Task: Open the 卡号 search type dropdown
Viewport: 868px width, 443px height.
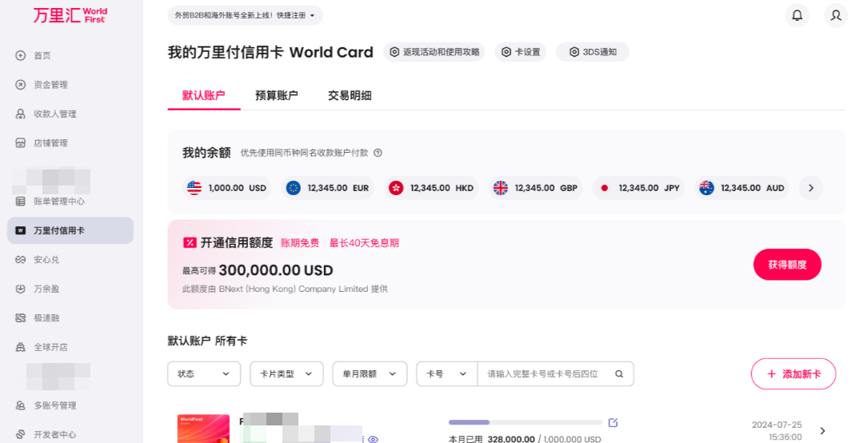Action: pyautogui.click(x=446, y=373)
